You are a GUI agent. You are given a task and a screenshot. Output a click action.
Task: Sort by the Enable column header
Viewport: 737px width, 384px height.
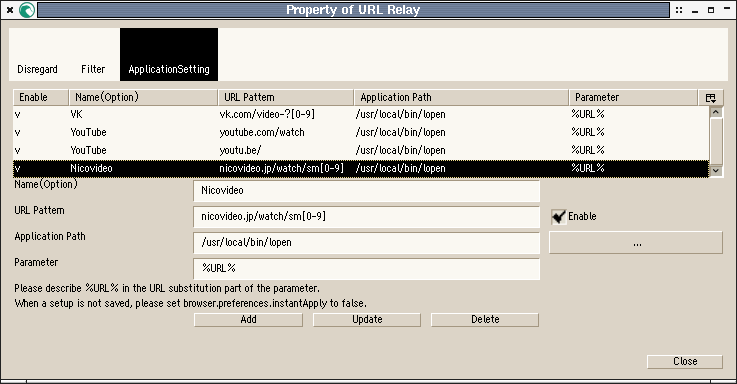41,97
